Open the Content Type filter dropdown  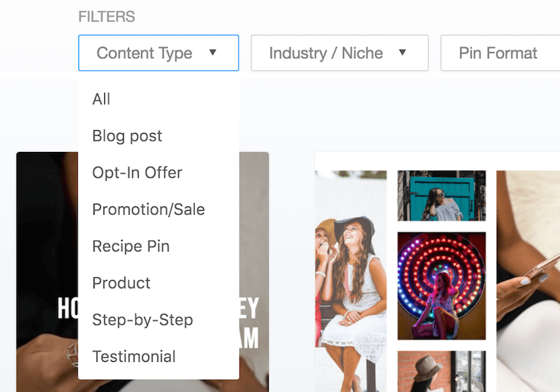pos(159,52)
